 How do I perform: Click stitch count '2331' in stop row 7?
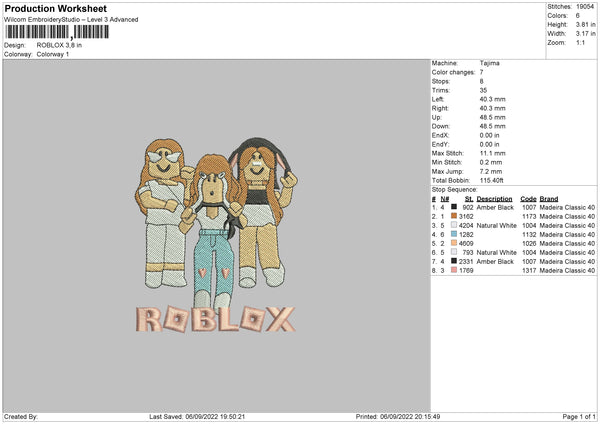click(x=466, y=261)
